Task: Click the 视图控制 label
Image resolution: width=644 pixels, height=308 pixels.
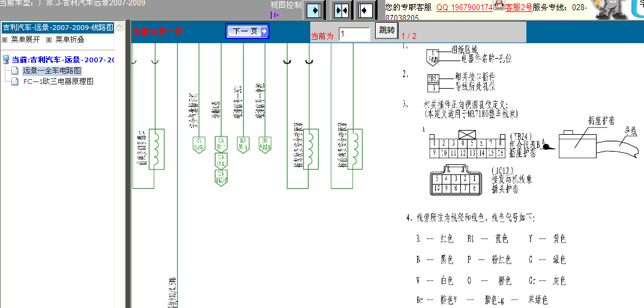Action: pyautogui.click(x=286, y=5)
